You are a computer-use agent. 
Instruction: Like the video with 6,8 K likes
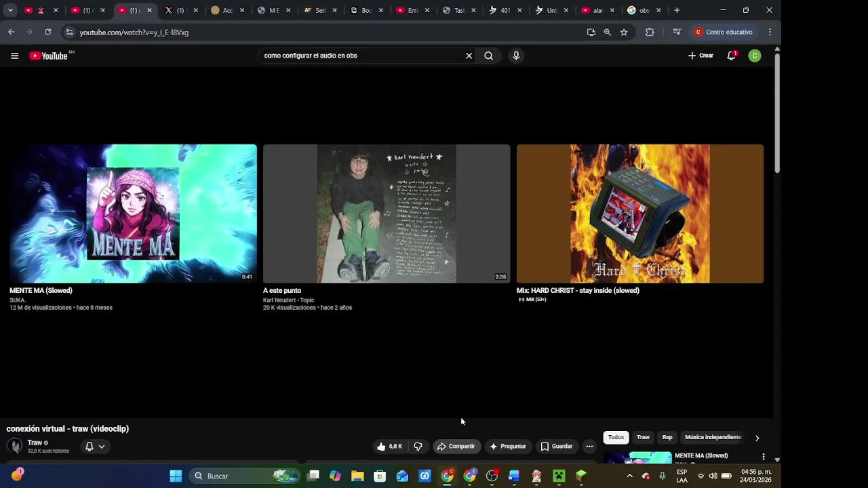pyautogui.click(x=390, y=447)
